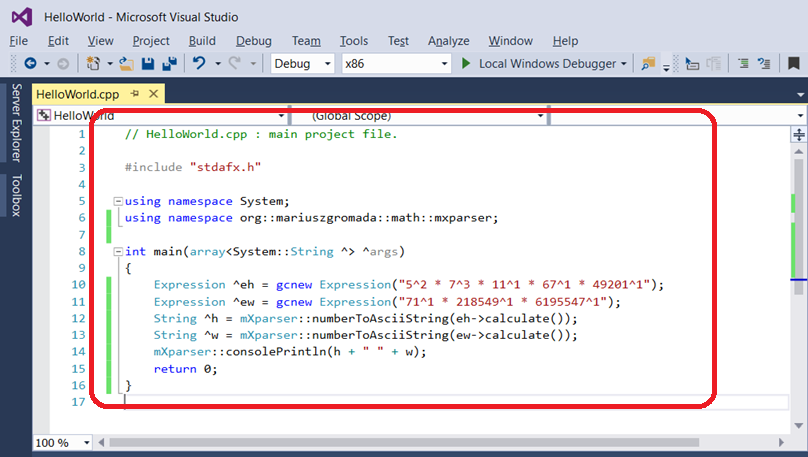808x457 pixels.
Task: Open the View menu
Action: click(100, 41)
